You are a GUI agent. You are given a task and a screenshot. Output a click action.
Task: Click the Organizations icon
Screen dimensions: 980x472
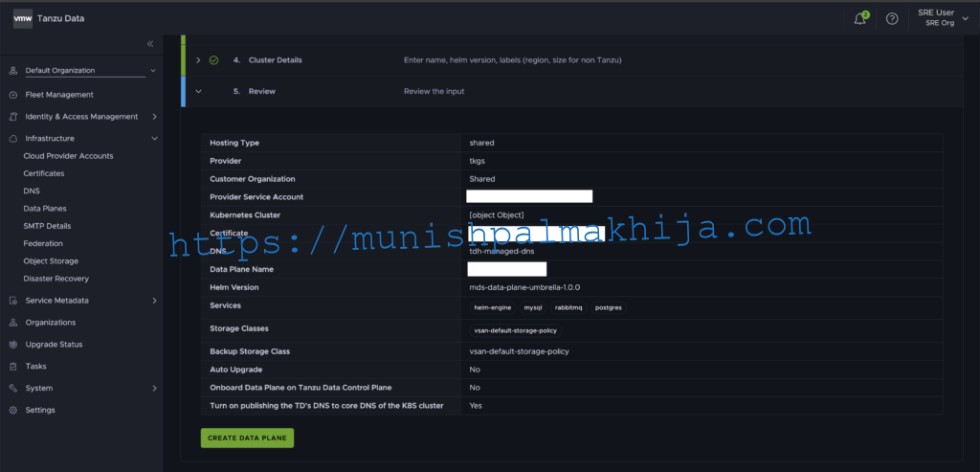click(13, 323)
